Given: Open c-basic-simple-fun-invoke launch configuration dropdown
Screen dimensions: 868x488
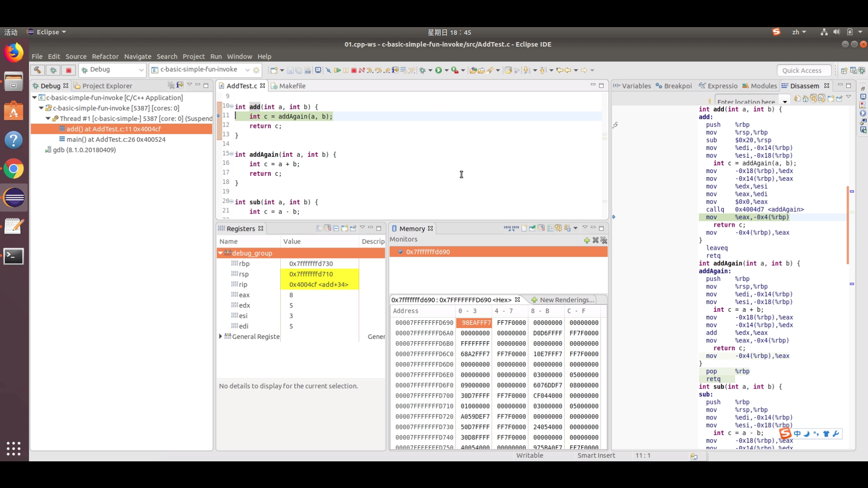Looking at the screenshot, I should (247, 70).
